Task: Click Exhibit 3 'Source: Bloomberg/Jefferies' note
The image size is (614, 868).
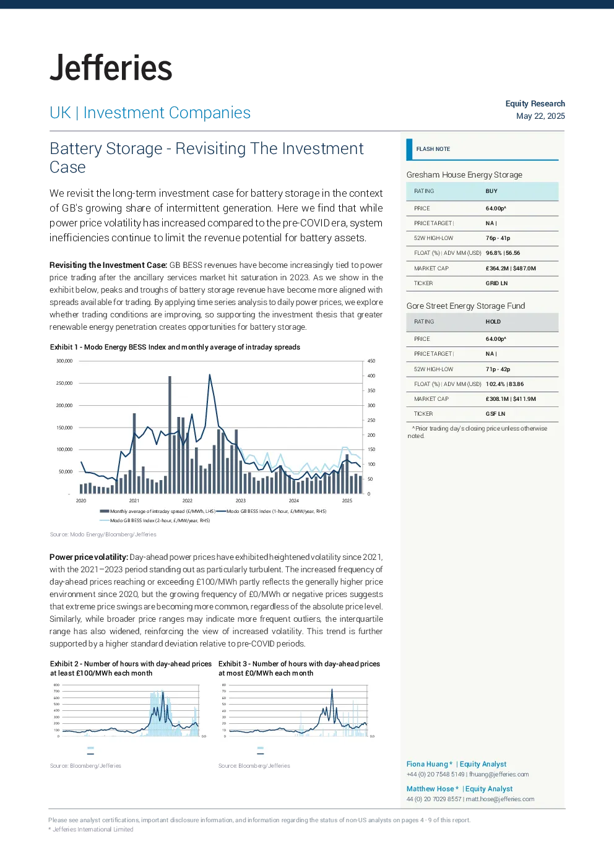Action: pyautogui.click(x=254, y=766)
